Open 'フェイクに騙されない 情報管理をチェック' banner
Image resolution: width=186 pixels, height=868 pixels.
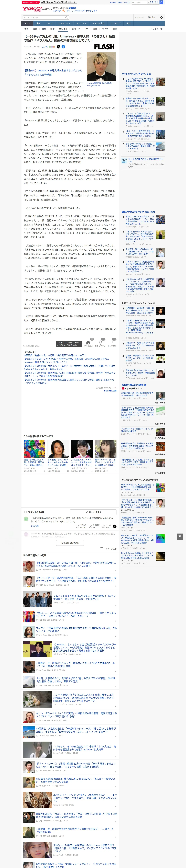click(143, 163)
